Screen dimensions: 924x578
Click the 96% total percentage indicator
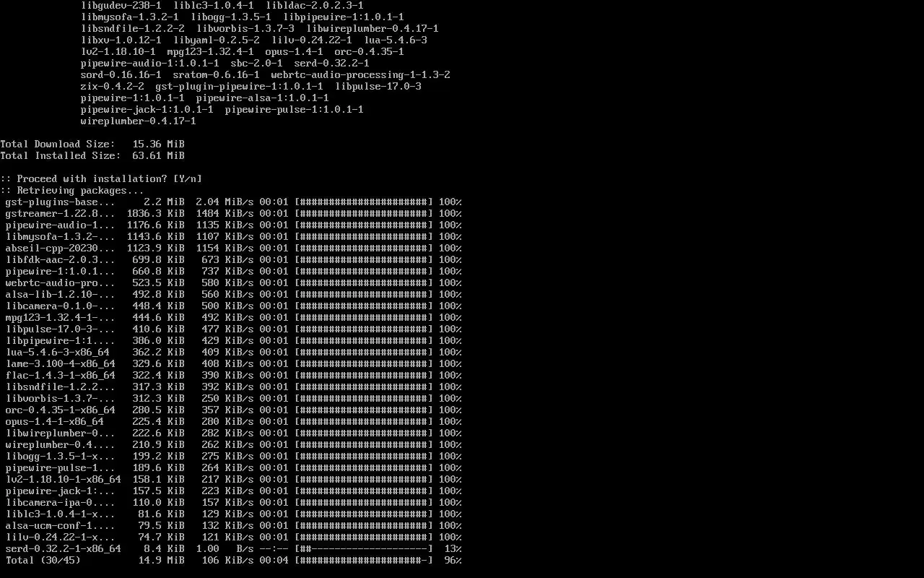tap(450, 561)
